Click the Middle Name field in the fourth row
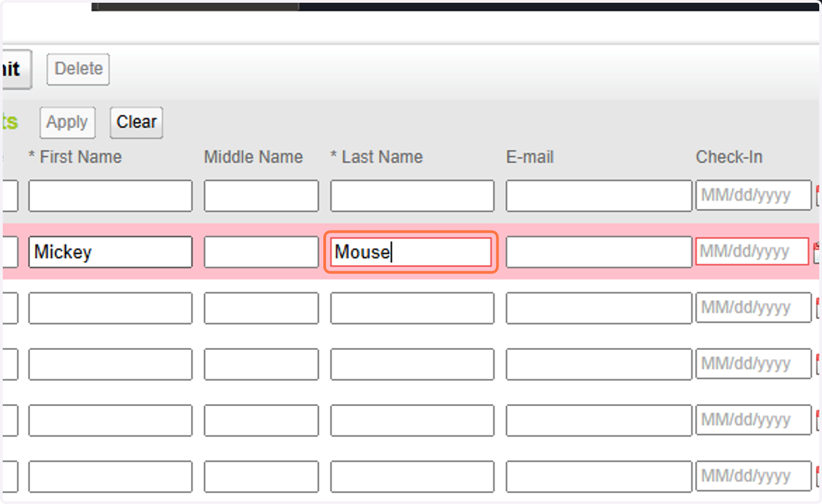822x504 pixels. [x=261, y=364]
